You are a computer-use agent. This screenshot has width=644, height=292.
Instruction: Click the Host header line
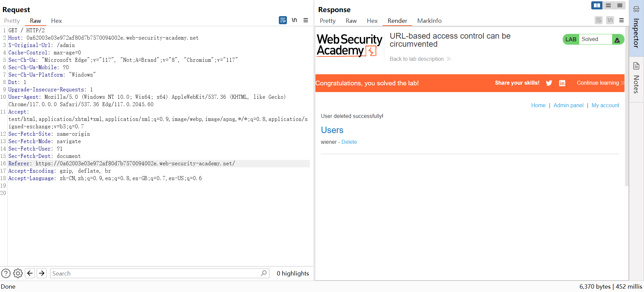tap(103, 38)
